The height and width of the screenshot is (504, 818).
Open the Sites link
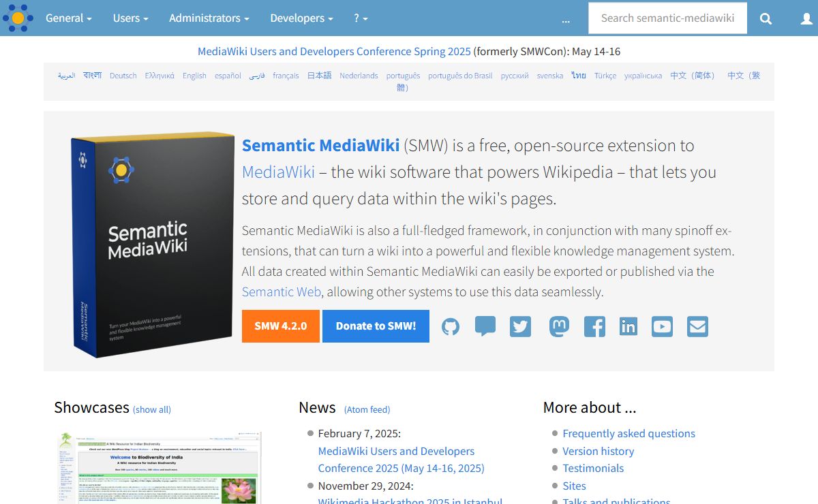tap(574, 486)
